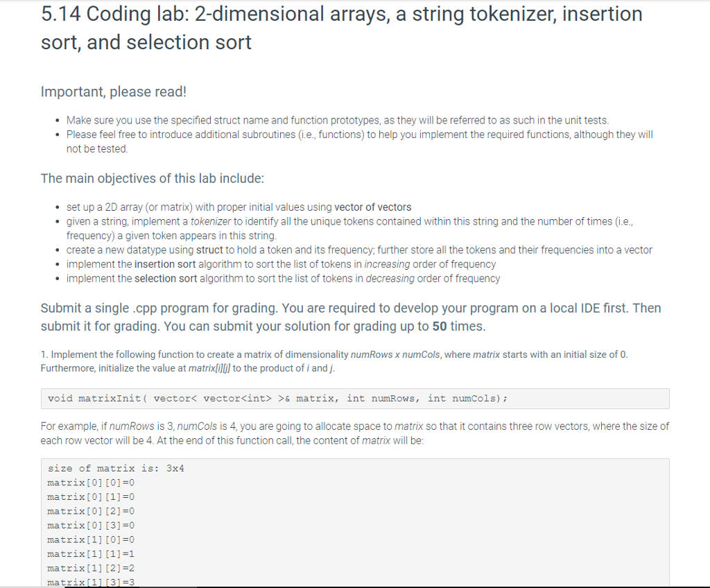Screen dimensions: 710x588
Task: Click the 'size of matrix is: 3x4' line
Action: click(x=116, y=469)
